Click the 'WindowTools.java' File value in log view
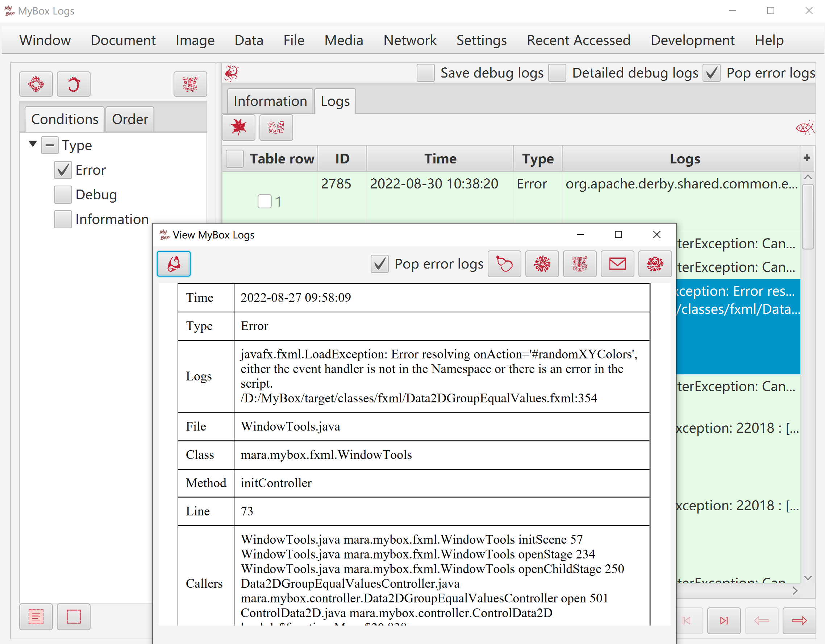Image resolution: width=825 pixels, height=644 pixels. click(291, 426)
